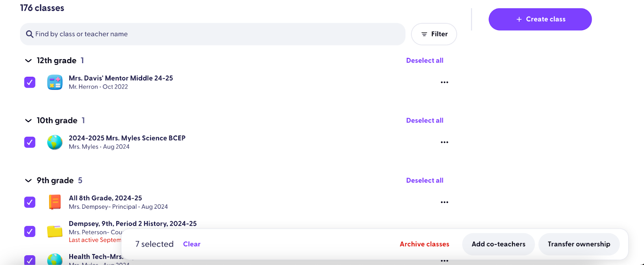644x265 pixels.
Task: Uncheck All 8th Grade, 2024-25 class
Action: point(30,202)
